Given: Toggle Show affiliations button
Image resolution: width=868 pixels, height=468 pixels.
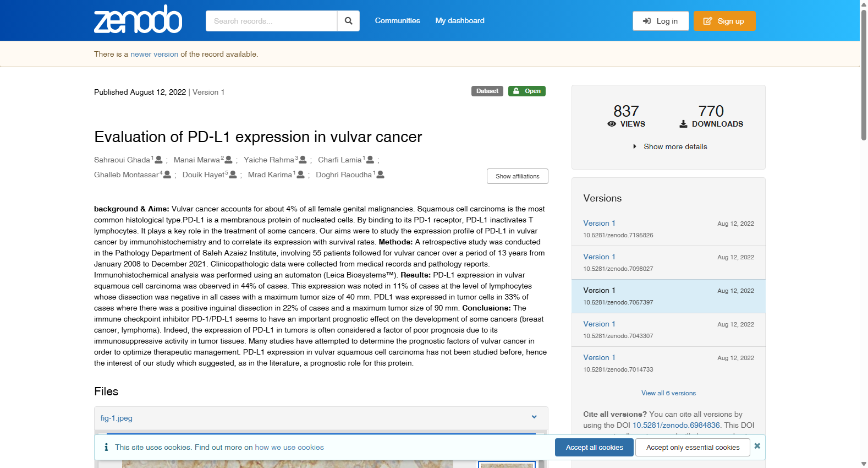Looking at the screenshot, I should [518, 176].
